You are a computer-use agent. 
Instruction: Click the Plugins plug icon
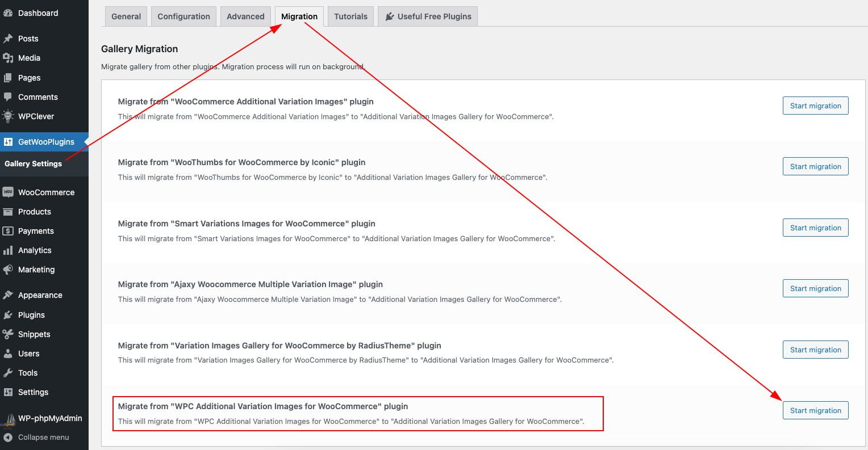tap(8, 315)
